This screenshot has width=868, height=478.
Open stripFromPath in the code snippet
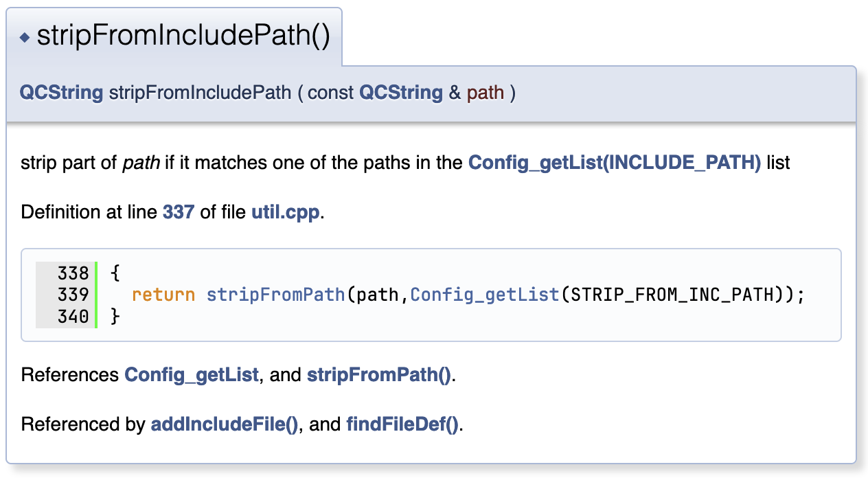point(276,295)
